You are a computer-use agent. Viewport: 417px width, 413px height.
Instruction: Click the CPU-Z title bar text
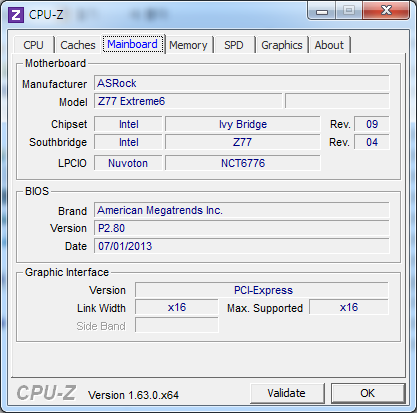(46, 15)
